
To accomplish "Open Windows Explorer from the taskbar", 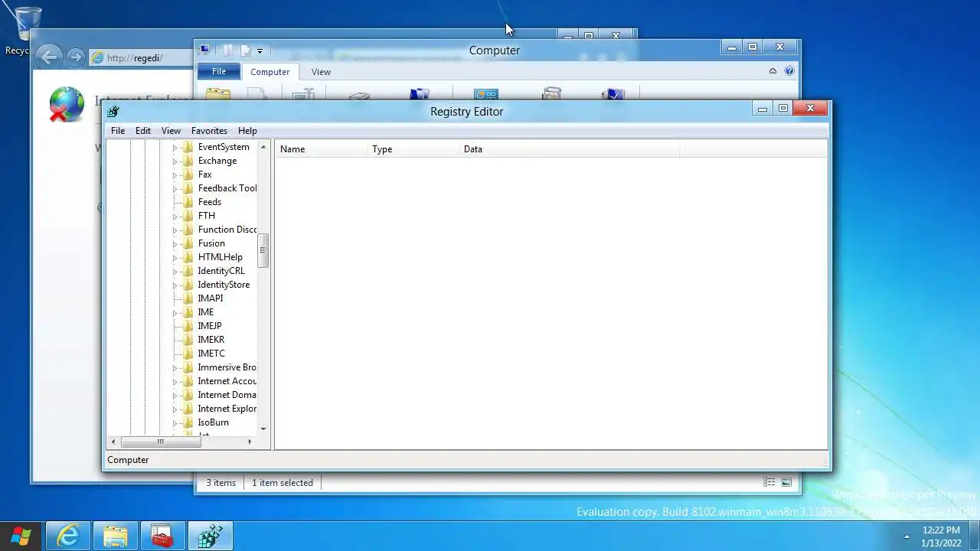I will (116, 536).
